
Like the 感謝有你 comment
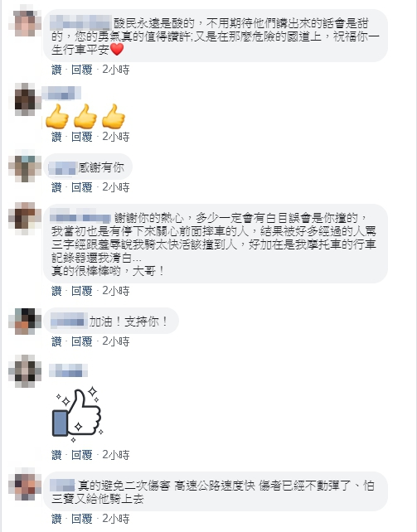pyautogui.click(x=56, y=187)
